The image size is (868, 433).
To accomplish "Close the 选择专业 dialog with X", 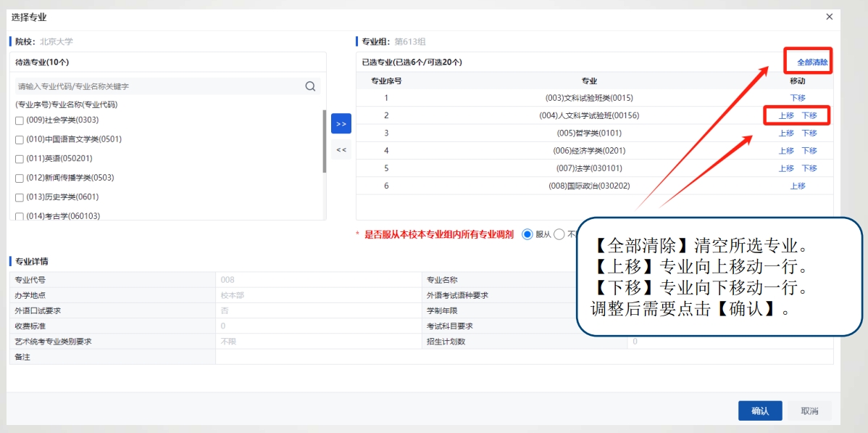I will [830, 17].
